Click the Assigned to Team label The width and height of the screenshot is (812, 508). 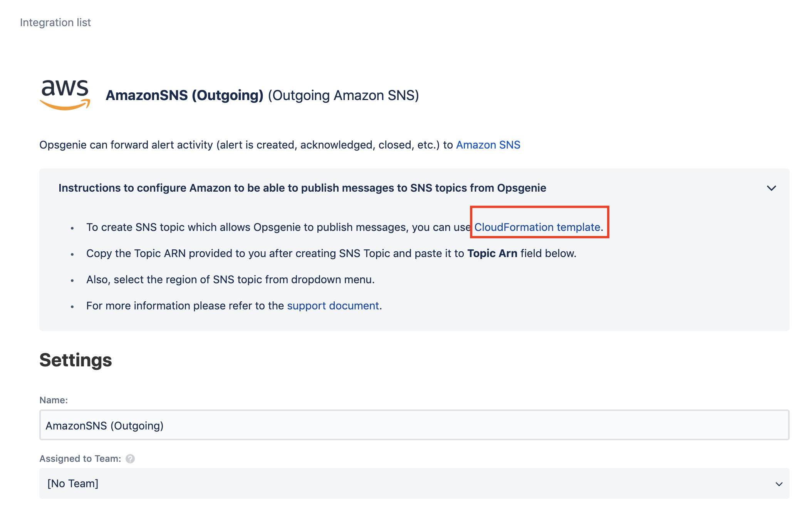pos(80,459)
